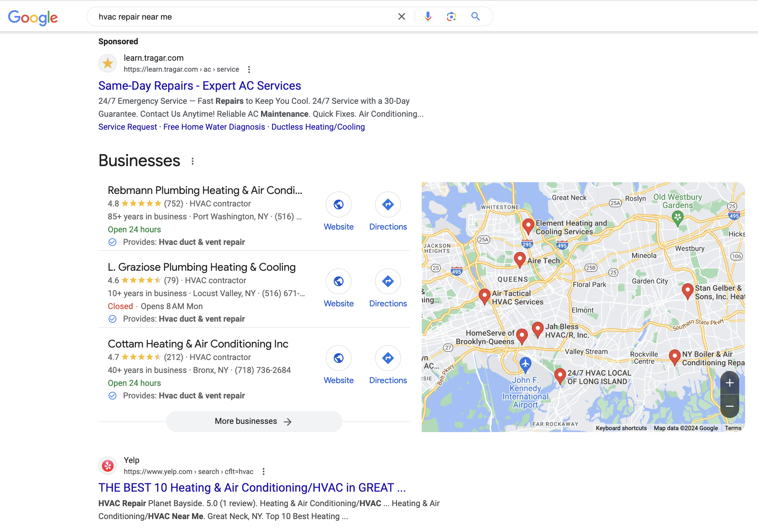
Task: Click JFK Airport marker on map
Action: [x=525, y=364]
